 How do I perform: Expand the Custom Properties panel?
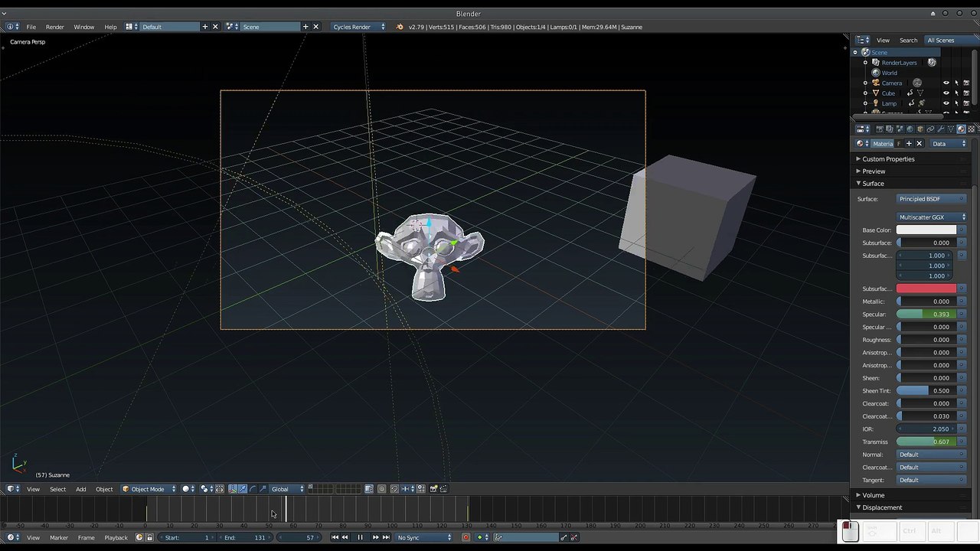(888, 159)
